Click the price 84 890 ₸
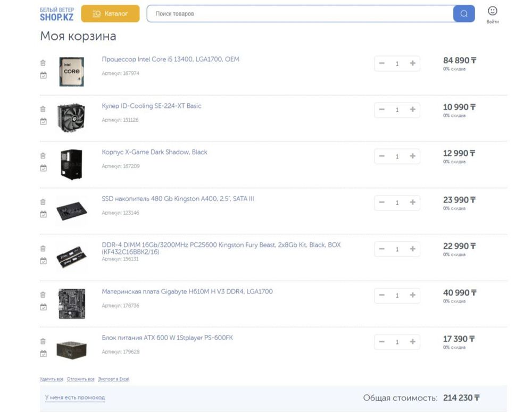The height and width of the screenshot is (413, 532). pyautogui.click(x=460, y=61)
